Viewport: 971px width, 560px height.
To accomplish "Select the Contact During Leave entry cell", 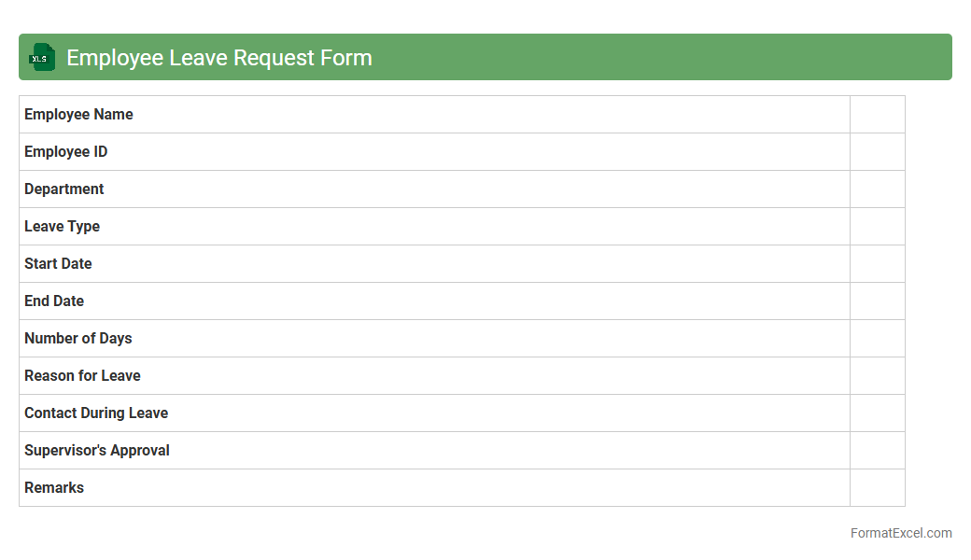I will (x=877, y=413).
